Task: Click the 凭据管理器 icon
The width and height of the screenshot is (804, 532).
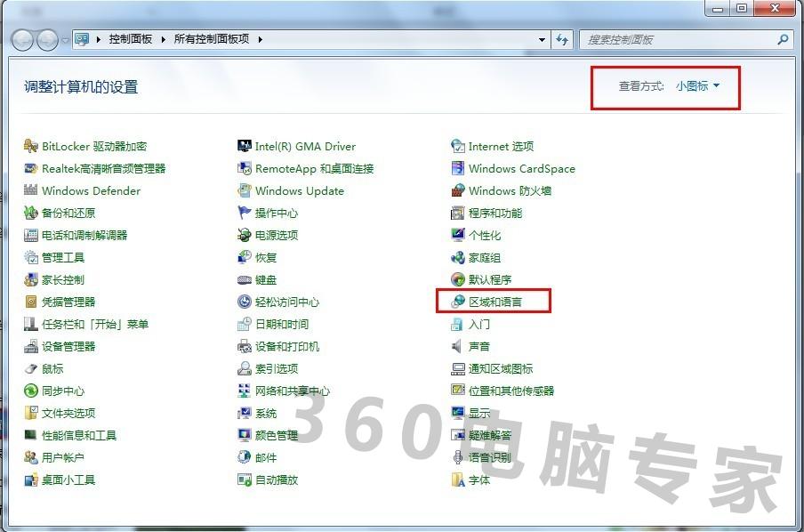Action: coord(31,302)
